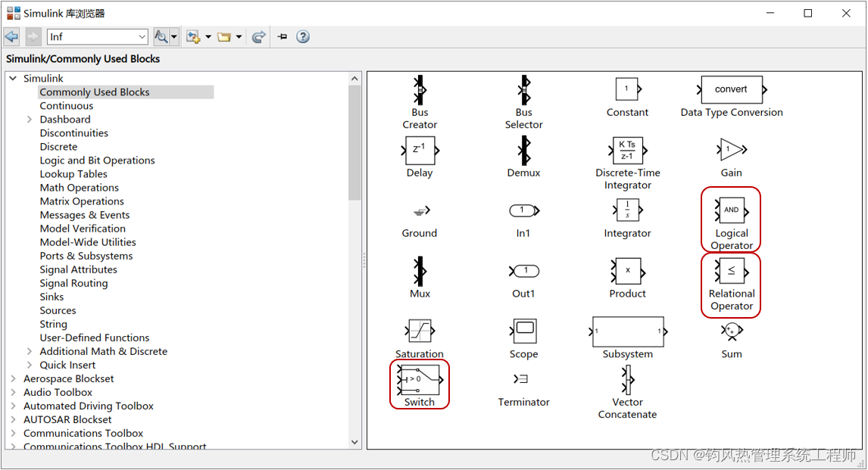Choose the Demux block icon
Image resolution: width=868 pixels, height=470 pixels.
(523, 150)
